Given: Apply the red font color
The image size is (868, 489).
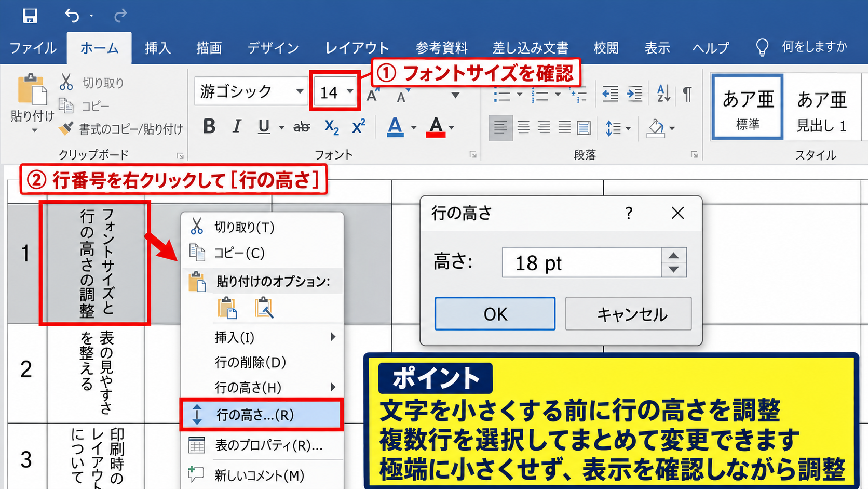Looking at the screenshot, I should (436, 127).
